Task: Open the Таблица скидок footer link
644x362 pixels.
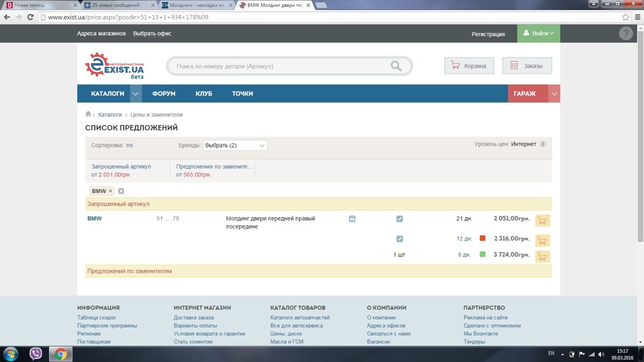Action: (97, 317)
